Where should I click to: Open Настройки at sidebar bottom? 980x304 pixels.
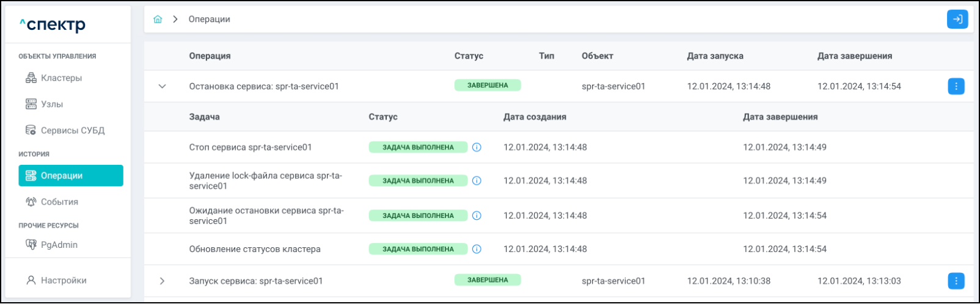[x=64, y=281]
